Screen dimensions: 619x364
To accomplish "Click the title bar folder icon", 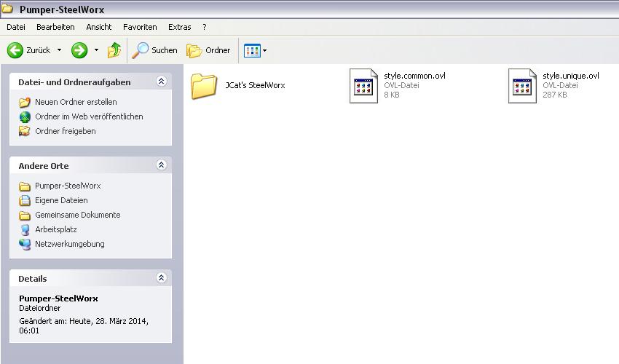I will pos(7,8).
